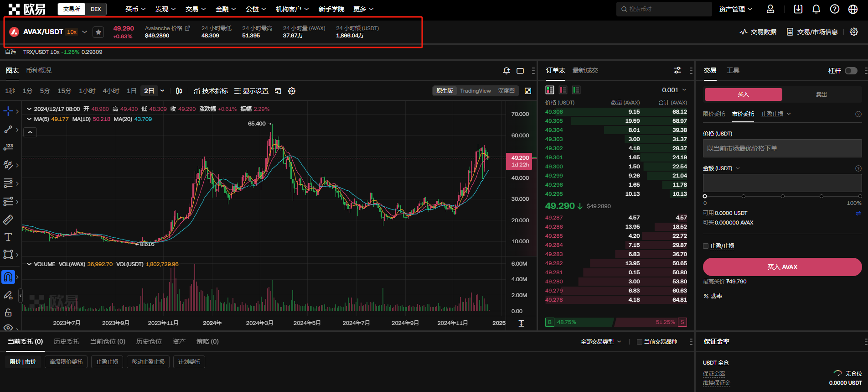Click the amount percentage slider handle

705,196
